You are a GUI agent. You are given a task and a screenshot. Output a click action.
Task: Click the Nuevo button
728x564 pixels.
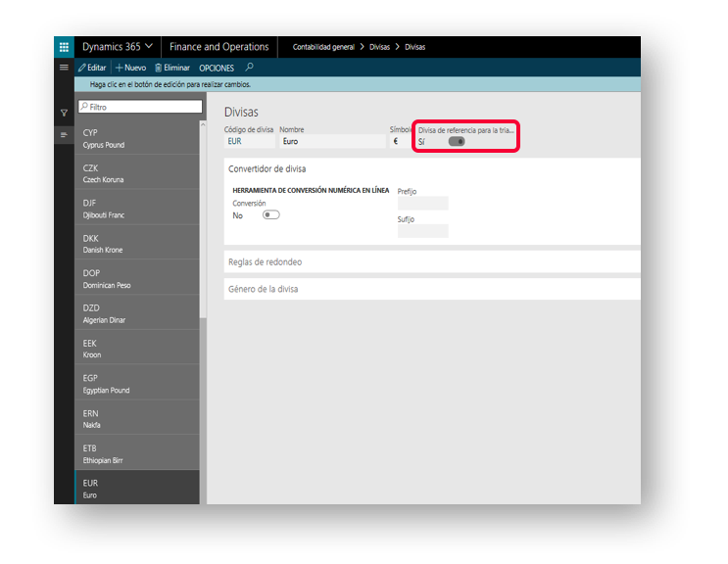pos(131,68)
